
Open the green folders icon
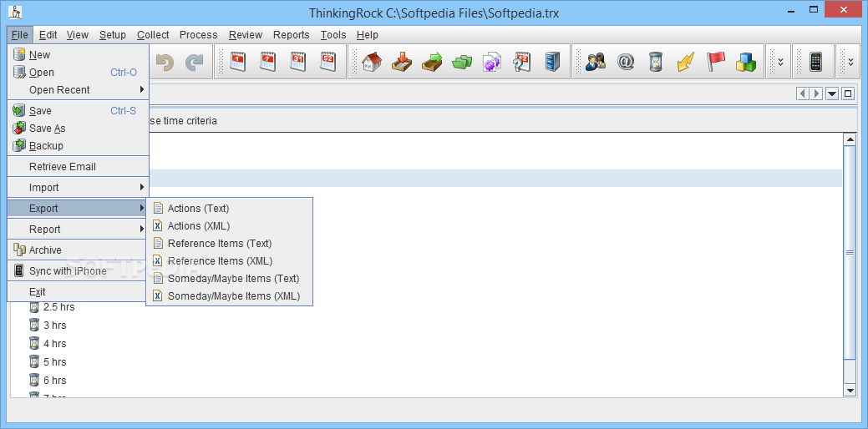pyautogui.click(x=462, y=62)
